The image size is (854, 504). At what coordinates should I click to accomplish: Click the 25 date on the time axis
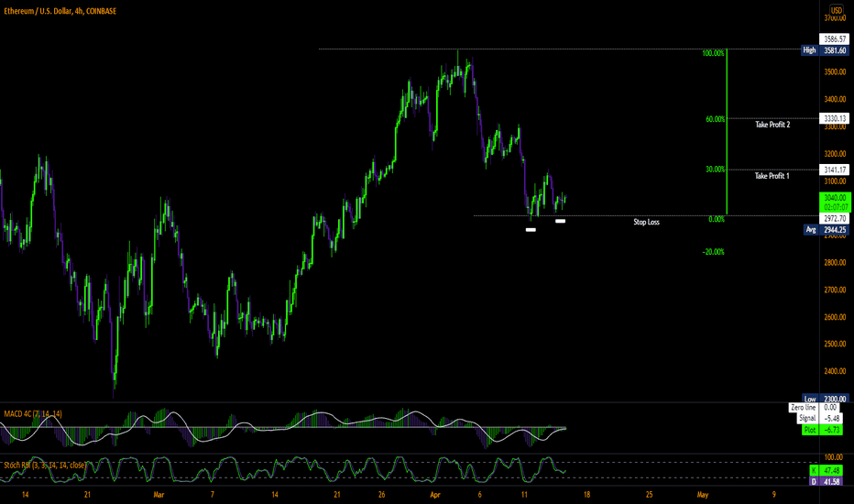point(650,495)
